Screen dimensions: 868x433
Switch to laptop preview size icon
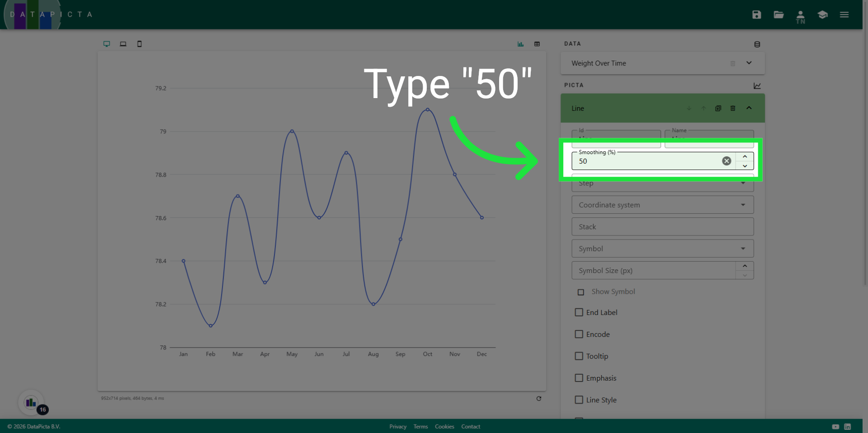point(123,44)
